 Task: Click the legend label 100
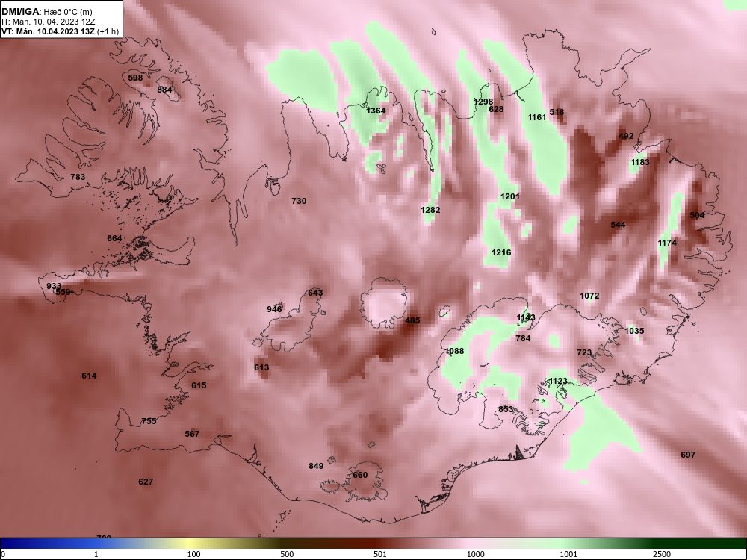tap(193, 554)
